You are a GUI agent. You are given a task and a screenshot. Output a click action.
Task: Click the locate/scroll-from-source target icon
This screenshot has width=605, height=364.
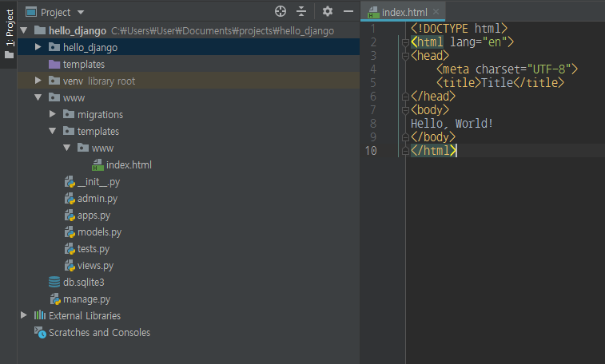(281, 11)
